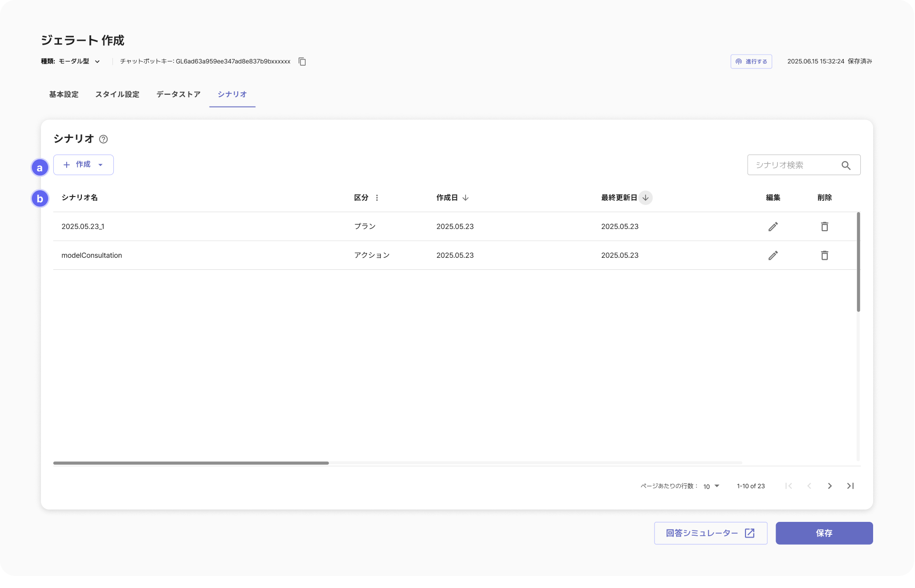Click the help icon next to シナリオ heading
The image size is (915, 588).
tap(103, 139)
